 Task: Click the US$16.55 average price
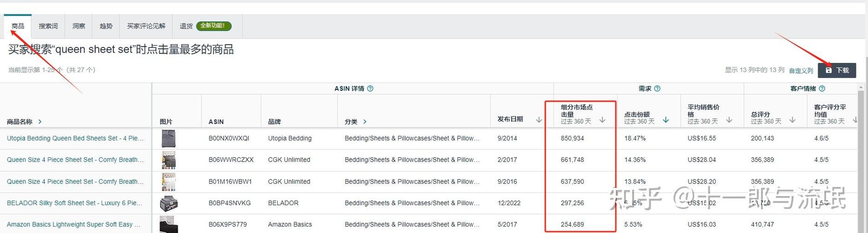[x=702, y=138]
